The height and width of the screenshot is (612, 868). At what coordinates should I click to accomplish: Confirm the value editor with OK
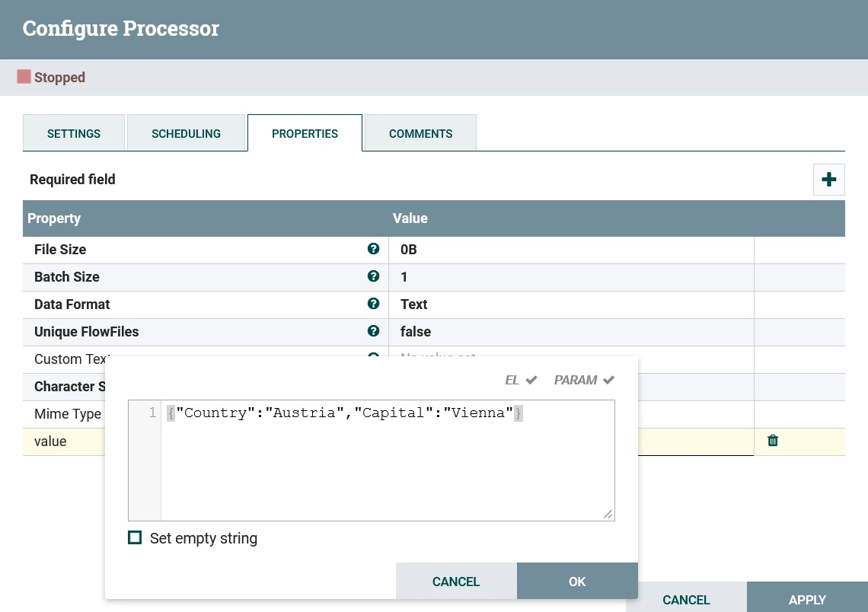[577, 581]
